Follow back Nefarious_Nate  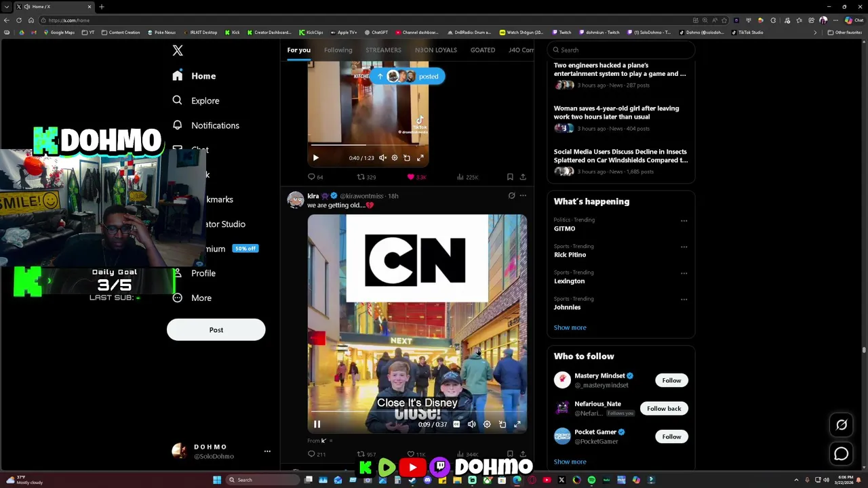664,409
